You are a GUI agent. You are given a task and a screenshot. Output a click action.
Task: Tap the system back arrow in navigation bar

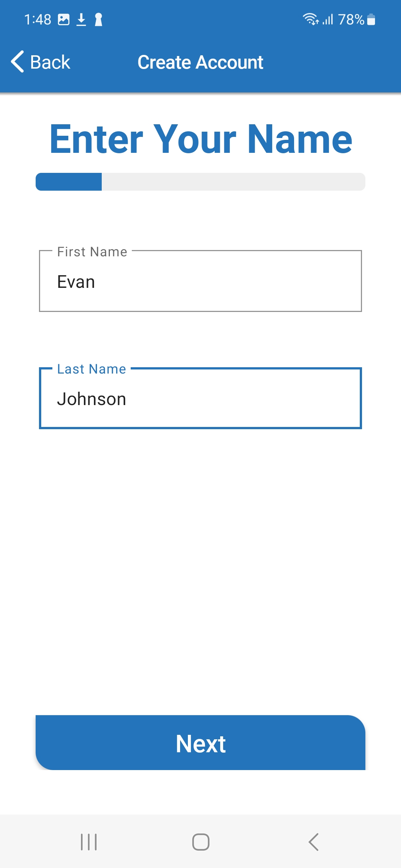[313, 842]
